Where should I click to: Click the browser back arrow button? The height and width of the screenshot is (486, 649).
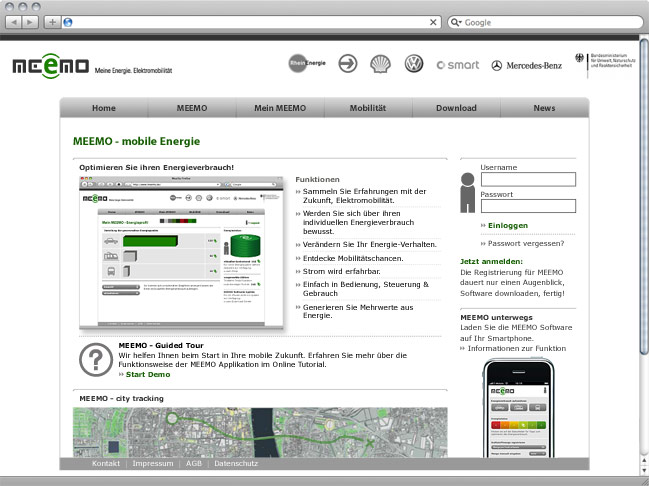pyautogui.click(x=13, y=21)
